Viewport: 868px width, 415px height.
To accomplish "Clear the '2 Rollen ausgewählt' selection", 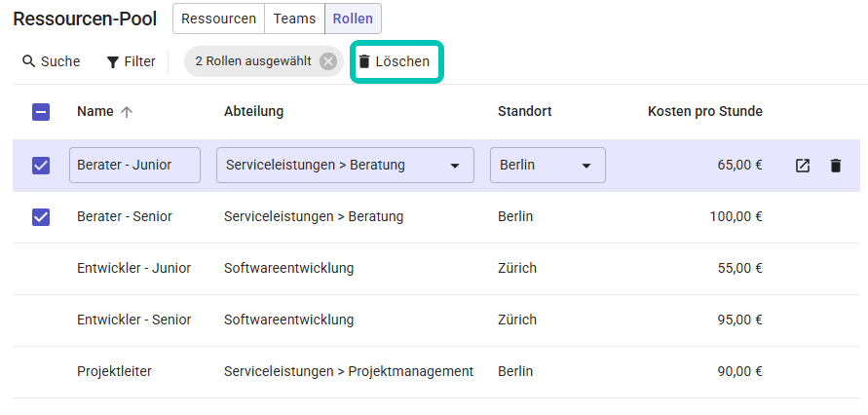I will point(328,61).
